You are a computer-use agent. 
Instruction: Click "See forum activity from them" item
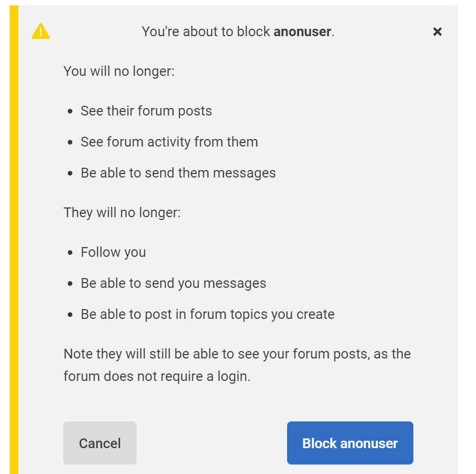click(169, 142)
